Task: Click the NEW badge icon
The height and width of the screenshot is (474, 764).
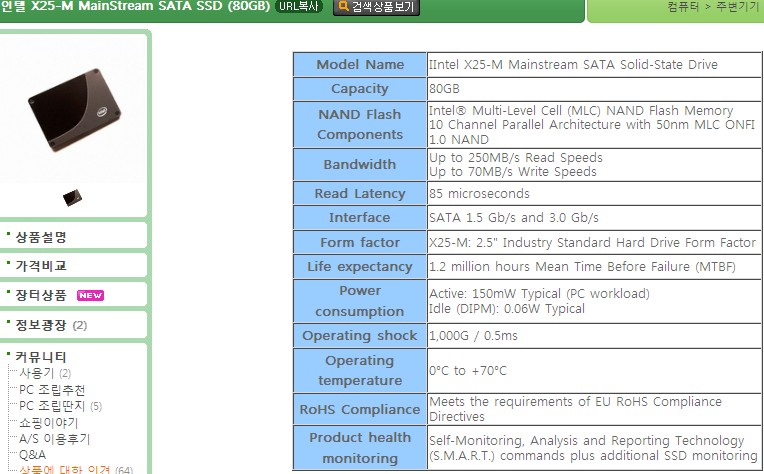Action: (x=90, y=295)
